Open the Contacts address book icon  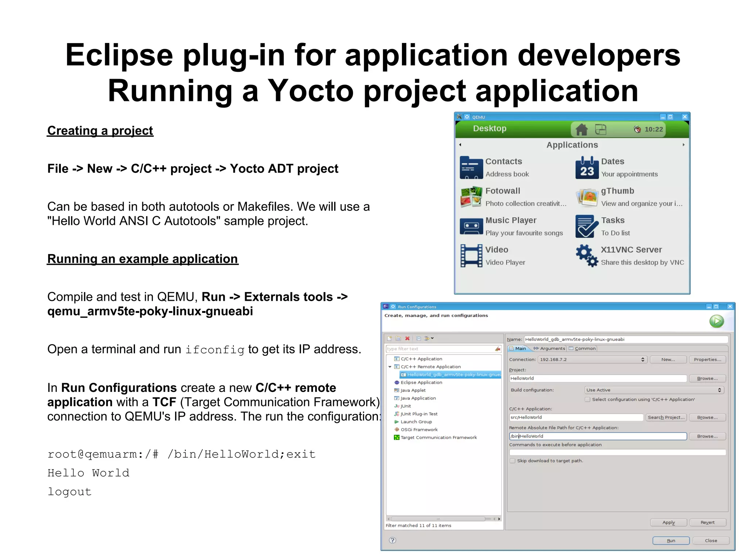471,167
